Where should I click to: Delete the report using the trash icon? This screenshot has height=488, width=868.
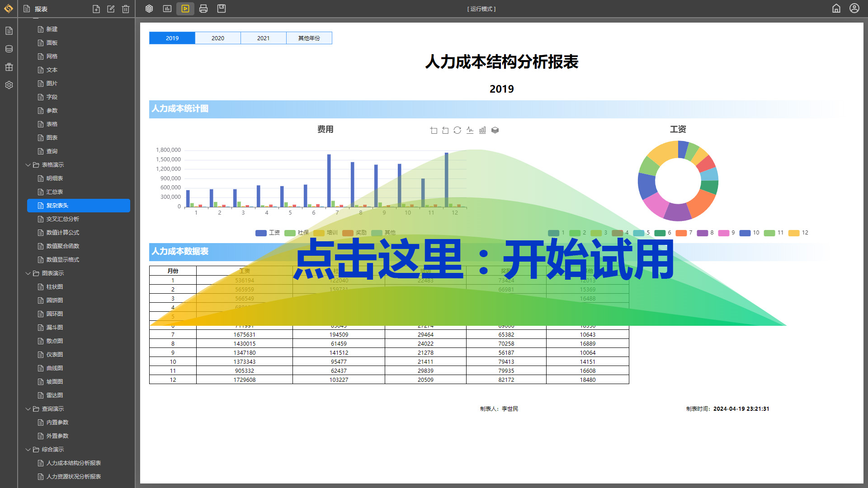(x=126, y=9)
